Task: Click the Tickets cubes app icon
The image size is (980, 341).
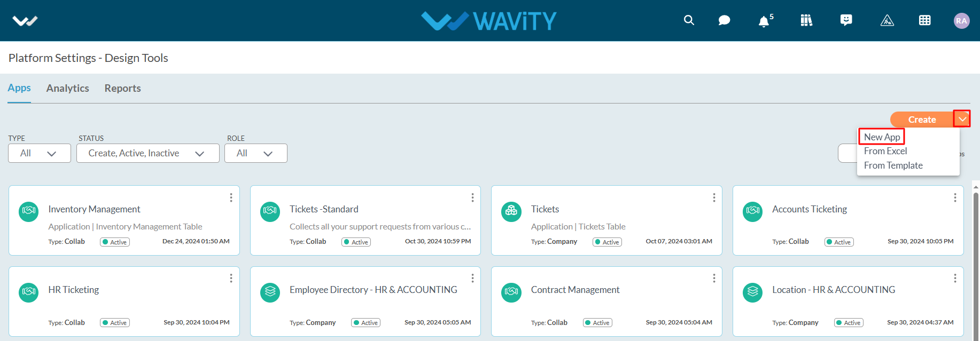Action: pos(511,211)
